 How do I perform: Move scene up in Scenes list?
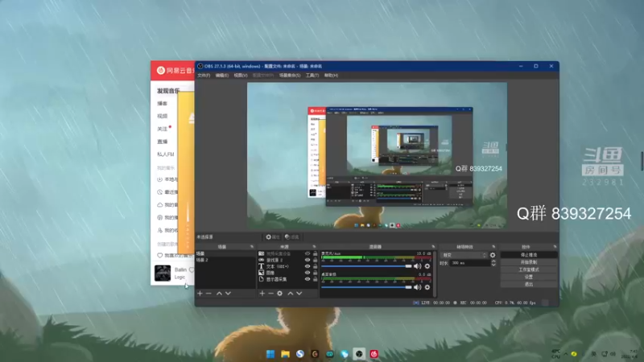tap(219, 294)
